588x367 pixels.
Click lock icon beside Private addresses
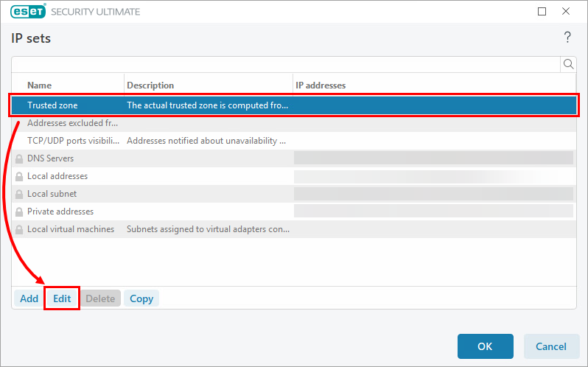pos(19,212)
